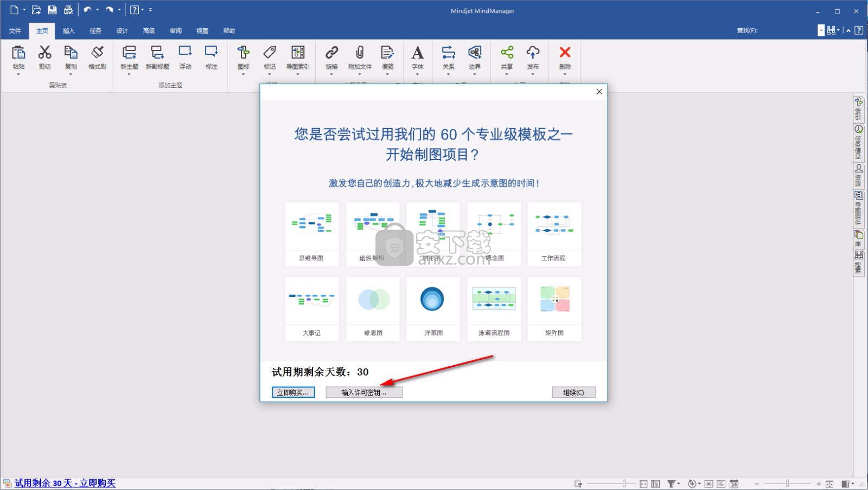The height and width of the screenshot is (490, 868).
Task: Click the Tags (标记) icon
Action: point(270,52)
